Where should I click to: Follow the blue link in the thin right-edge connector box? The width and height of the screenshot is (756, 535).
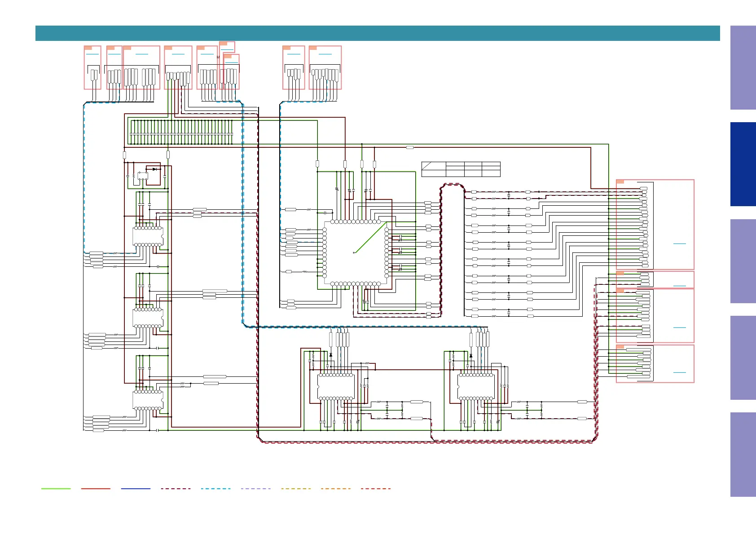[680, 286]
